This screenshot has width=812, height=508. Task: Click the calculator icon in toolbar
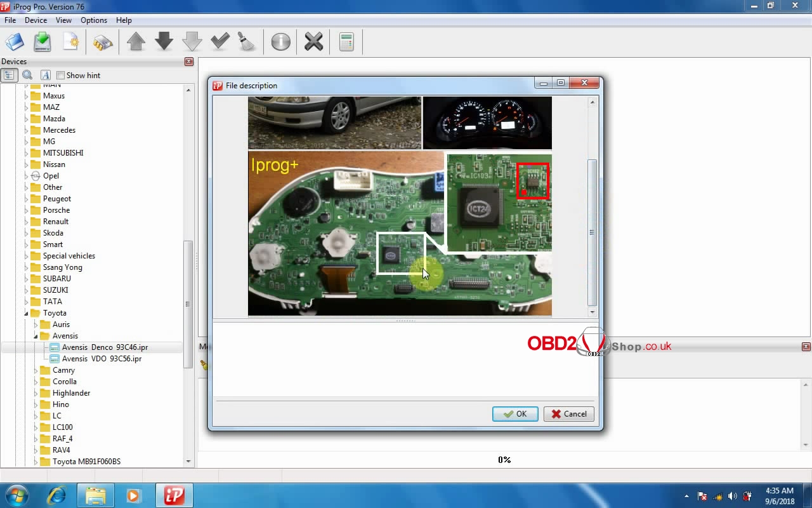point(346,43)
